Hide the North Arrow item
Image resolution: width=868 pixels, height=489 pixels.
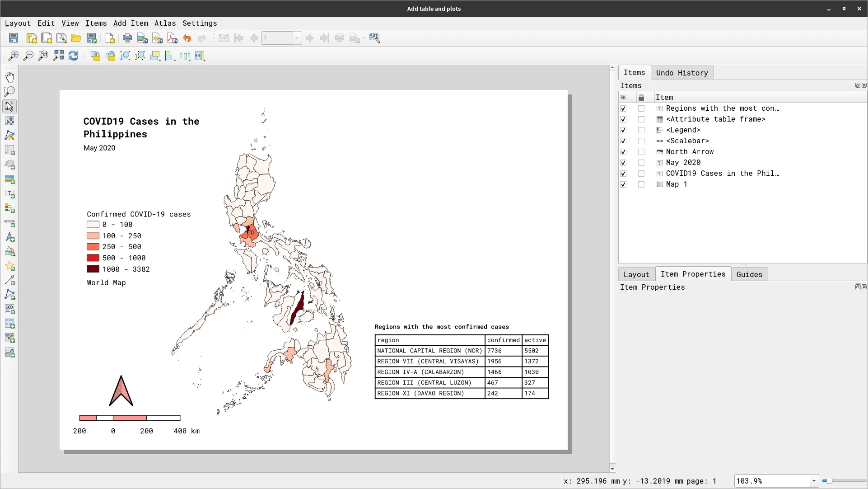623,152
